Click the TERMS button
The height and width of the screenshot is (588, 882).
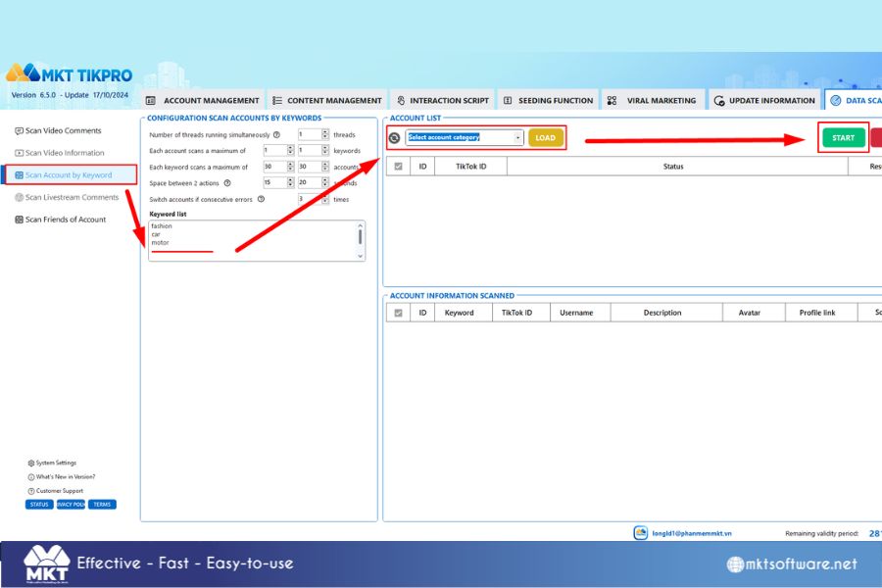(x=102, y=504)
